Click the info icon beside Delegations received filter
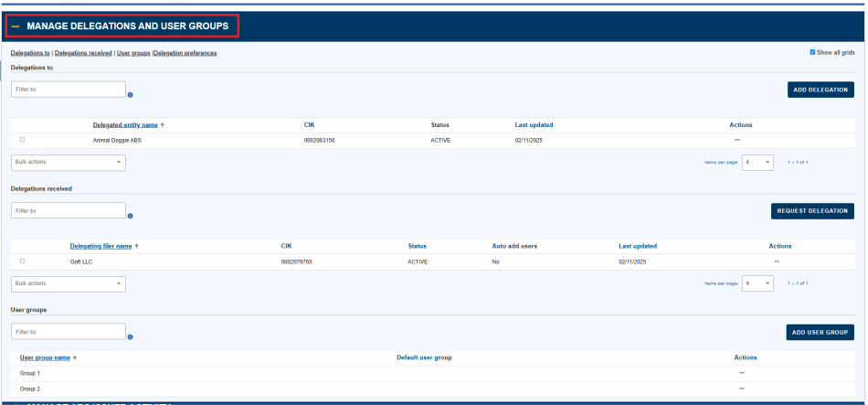The width and height of the screenshot is (868, 405). (130, 216)
